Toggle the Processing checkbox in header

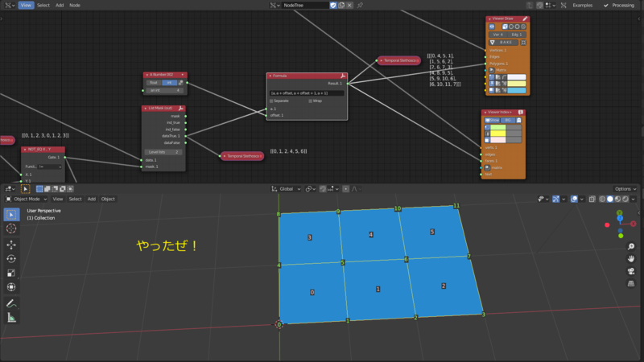point(606,6)
